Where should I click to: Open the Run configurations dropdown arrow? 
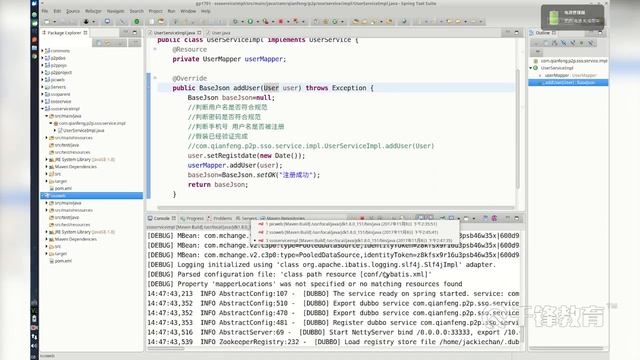point(258,22)
